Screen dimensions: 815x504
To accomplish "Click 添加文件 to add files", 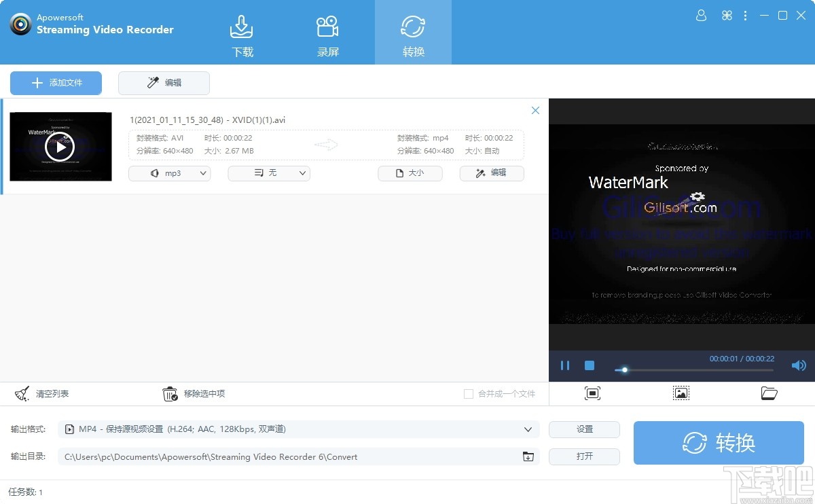I will click(x=56, y=83).
